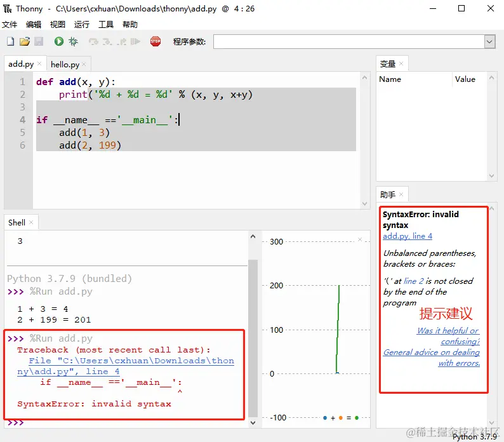Select the 变量 panel tab
Image resolution: width=504 pixels, height=442 pixels.
coord(388,64)
